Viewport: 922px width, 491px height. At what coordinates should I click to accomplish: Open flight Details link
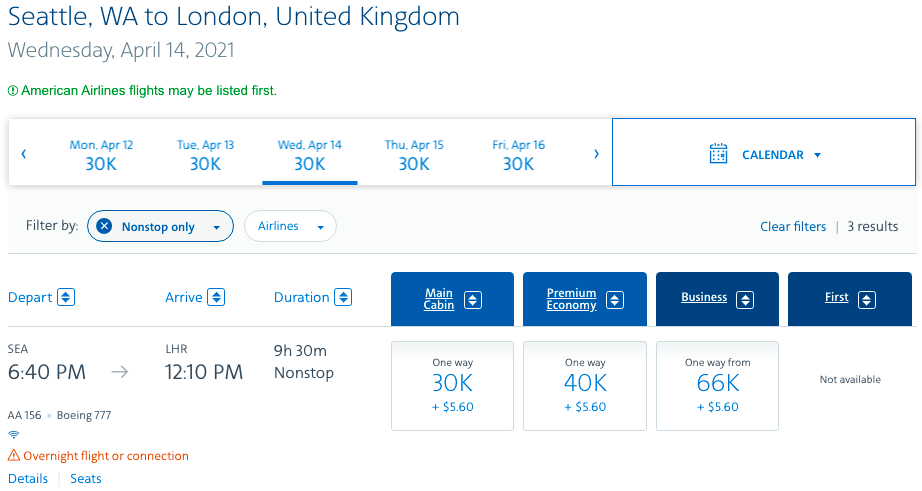point(28,478)
